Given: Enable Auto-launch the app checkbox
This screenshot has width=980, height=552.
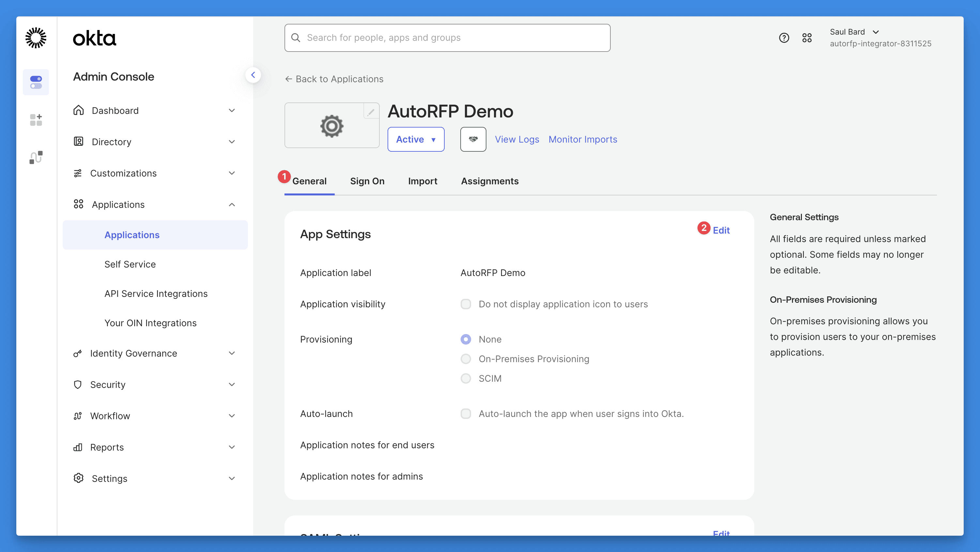Looking at the screenshot, I should [466, 414].
